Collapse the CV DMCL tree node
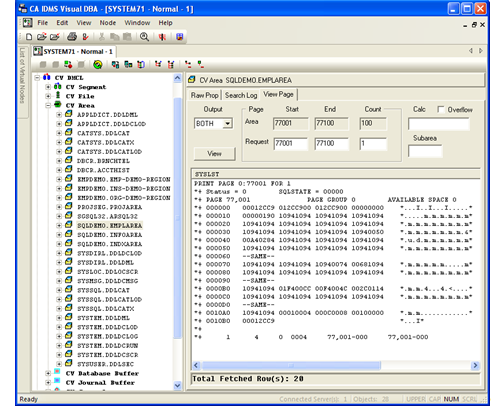The image size is (491, 415). [37, 78]
